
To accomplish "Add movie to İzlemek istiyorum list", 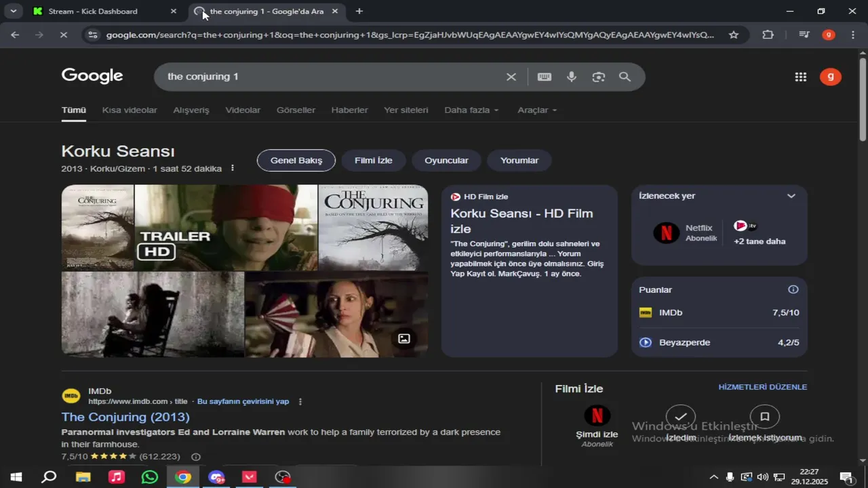I will point(765,416).
